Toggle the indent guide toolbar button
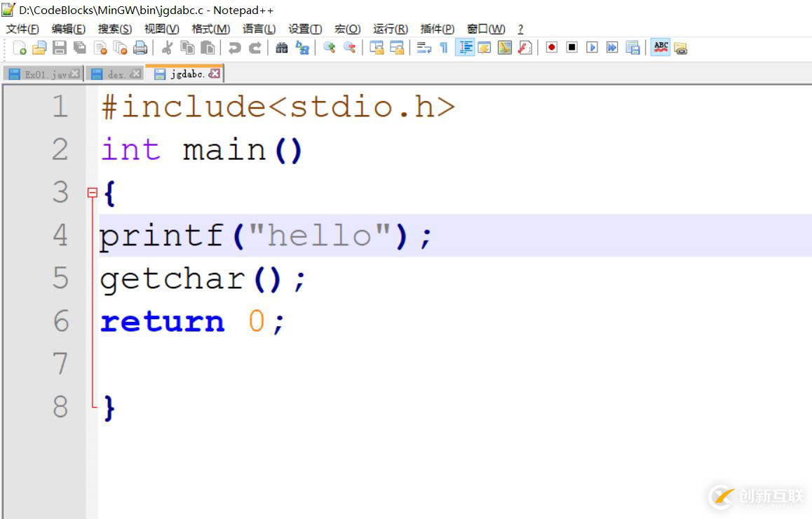The width and height of the screenshot is (812, 519). click(465, 48)
